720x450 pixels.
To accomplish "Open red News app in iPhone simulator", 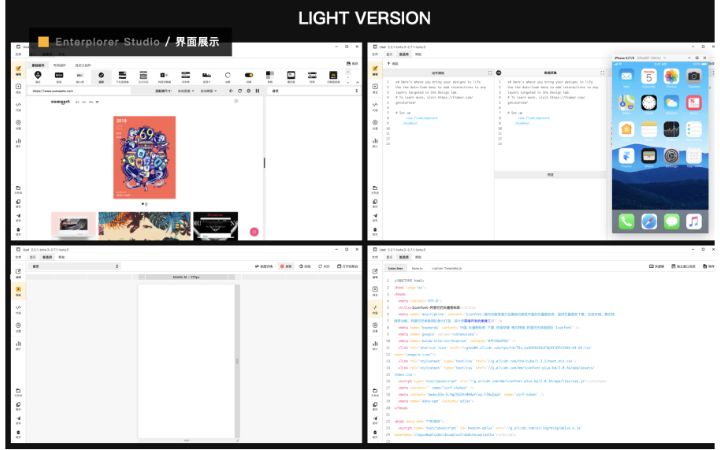I will pyautogui.click(x=694, y=103).
